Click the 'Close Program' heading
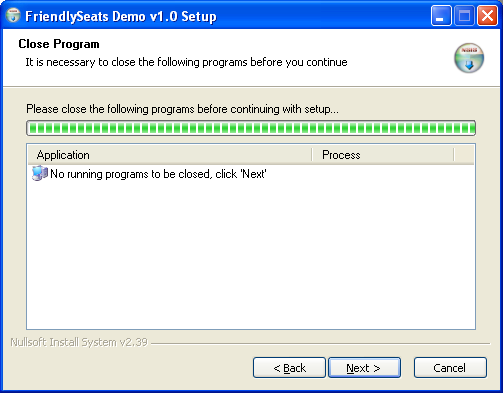 click(x=59, y=44)
